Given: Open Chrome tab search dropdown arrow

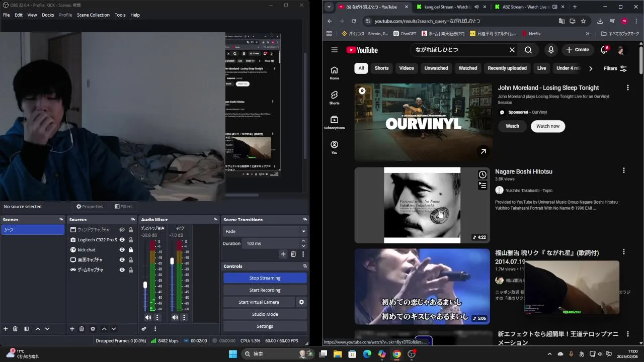Looking at the screenshot, I should (x=329, y=7).
